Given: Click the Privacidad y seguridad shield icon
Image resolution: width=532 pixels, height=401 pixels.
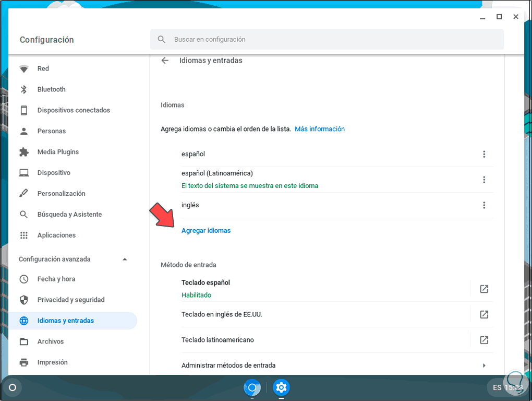Looking at the screenshot, I should coord(24,300).
